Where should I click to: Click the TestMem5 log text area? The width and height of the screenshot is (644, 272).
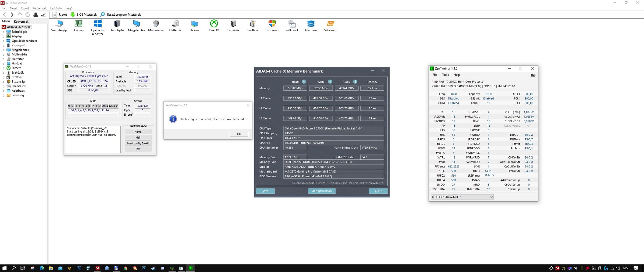[x=93, y=139]
